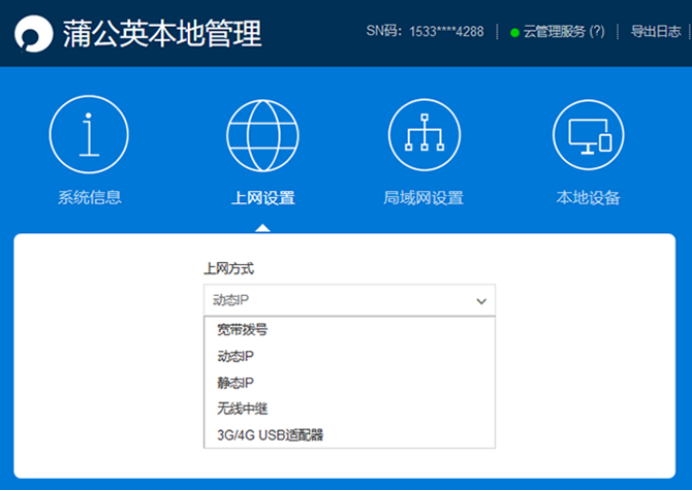The height and width of the screenshot is (491, 692).
Task: Switch to the 系统信息 text tab
Action: [x=90, y=197]
